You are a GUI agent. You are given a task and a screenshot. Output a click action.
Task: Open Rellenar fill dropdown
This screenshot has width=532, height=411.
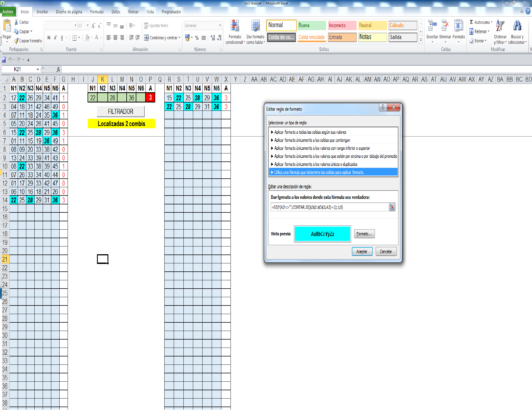488,32
